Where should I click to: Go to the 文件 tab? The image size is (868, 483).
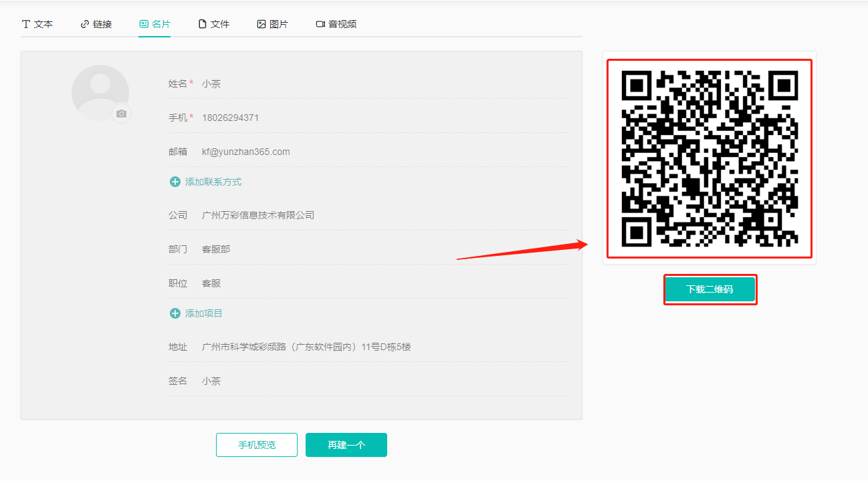(x=214, y=24)
